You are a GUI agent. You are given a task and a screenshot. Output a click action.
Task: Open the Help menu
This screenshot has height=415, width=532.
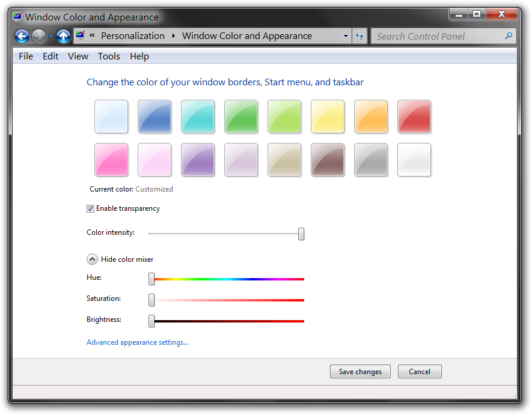coord(139,56)
